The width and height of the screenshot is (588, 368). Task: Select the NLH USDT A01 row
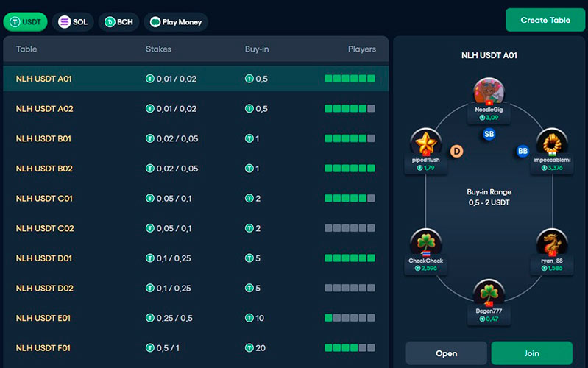pos(196,79)
